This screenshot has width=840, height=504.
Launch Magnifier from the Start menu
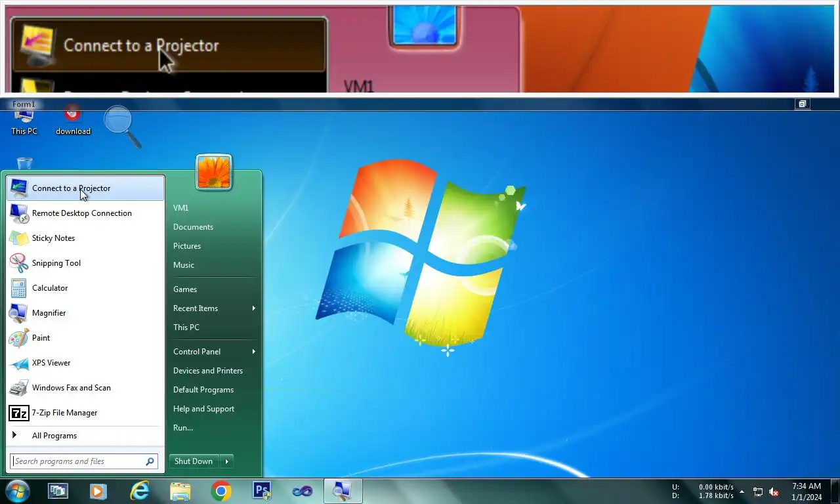click(85, 313)
